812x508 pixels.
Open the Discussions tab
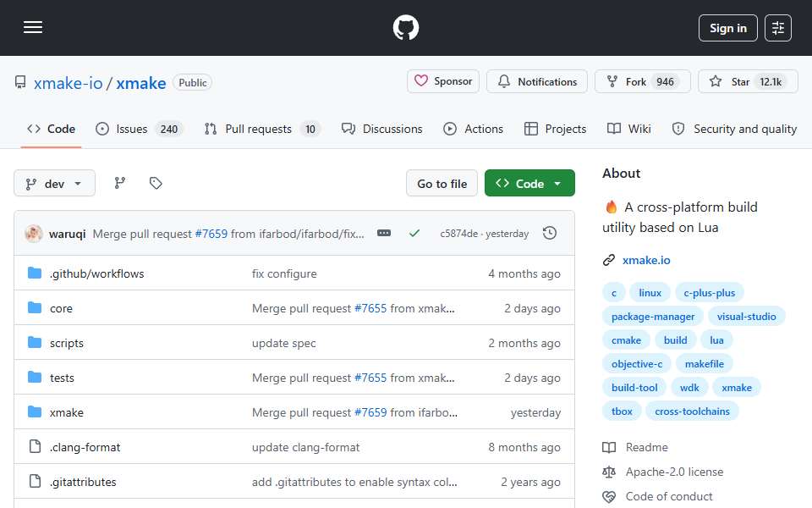[x=382, y=129]
